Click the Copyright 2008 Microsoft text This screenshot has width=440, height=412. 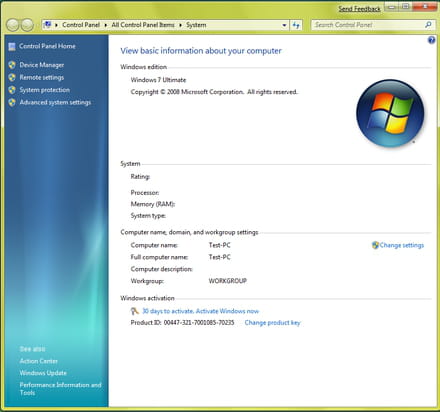(214, 92)
